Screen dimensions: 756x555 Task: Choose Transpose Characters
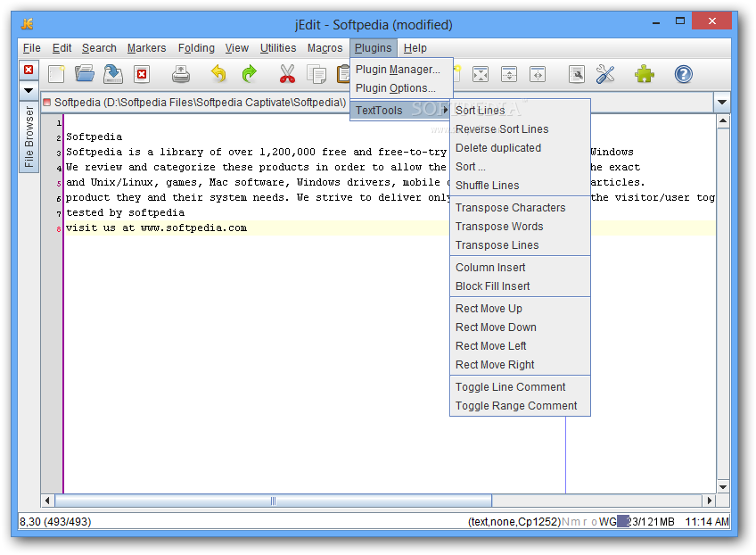(x=520, y=208)
